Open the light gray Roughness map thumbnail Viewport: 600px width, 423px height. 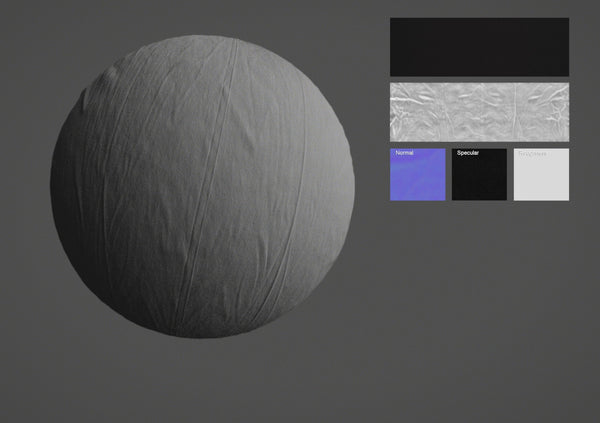pyautogui.click(x=541, y=176)
